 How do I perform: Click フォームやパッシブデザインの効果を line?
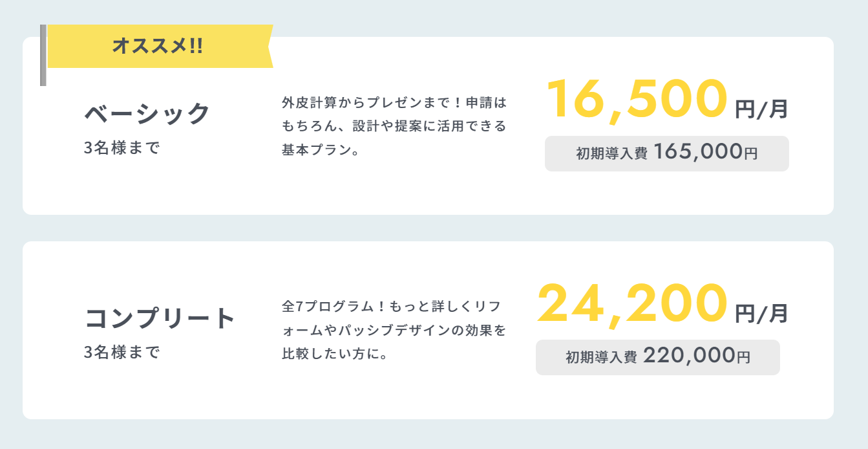click(394, 331)
